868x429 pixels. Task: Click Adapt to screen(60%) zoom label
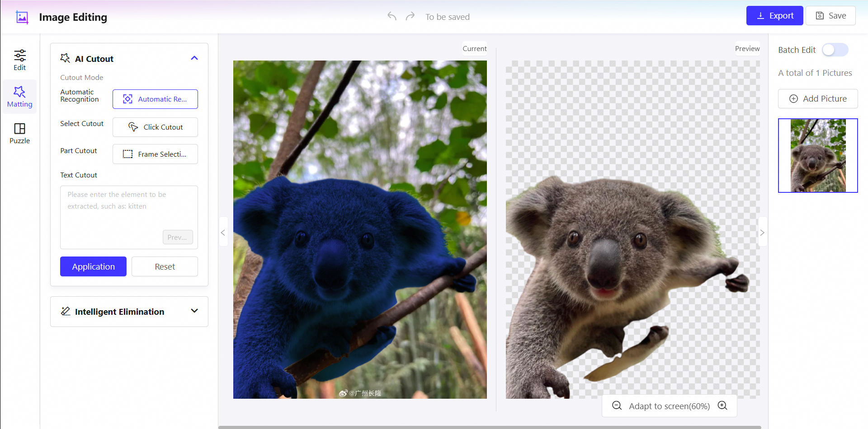coord(670,406)
